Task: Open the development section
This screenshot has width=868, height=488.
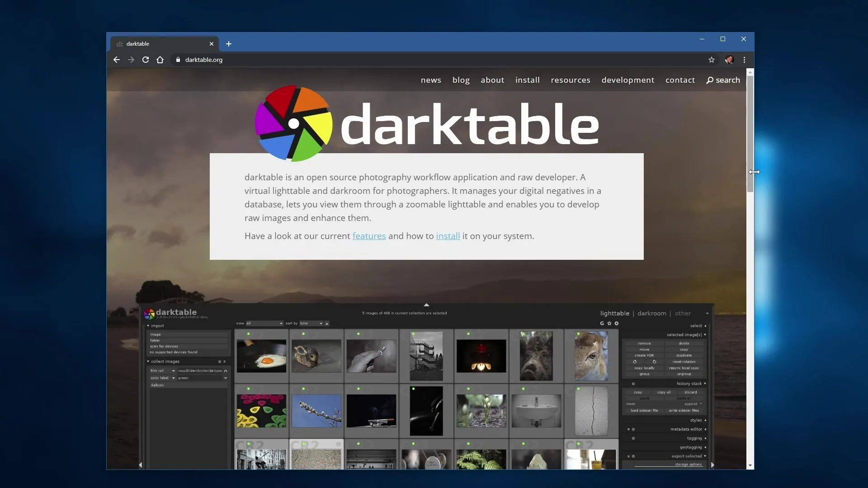Action: [x=628, y=80]
